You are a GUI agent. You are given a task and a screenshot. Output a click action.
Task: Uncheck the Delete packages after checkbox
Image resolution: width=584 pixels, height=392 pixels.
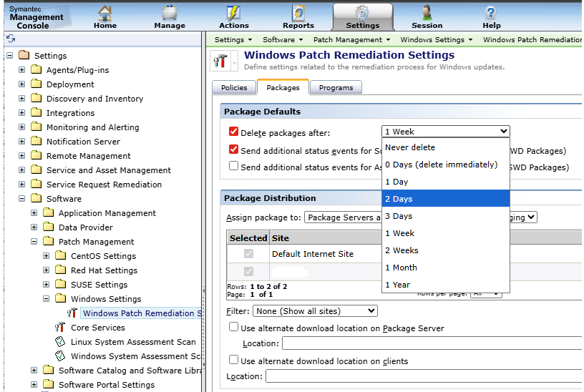click(x=233, y=132)
